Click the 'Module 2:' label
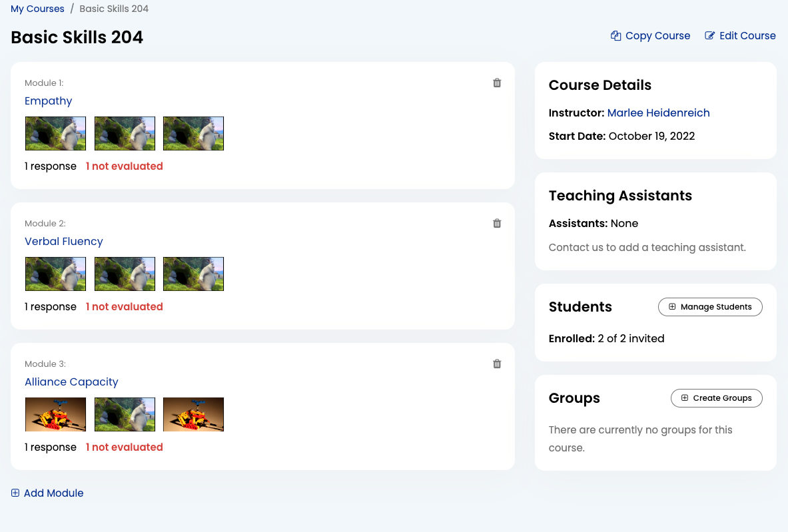 (45, 224)
